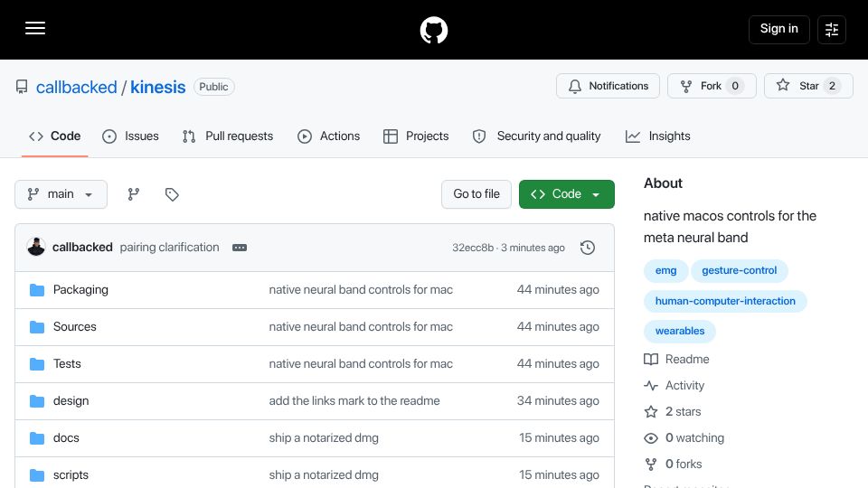868x488 pixels.
Task: Click the design folder icon
Action: tap(37, 401)
